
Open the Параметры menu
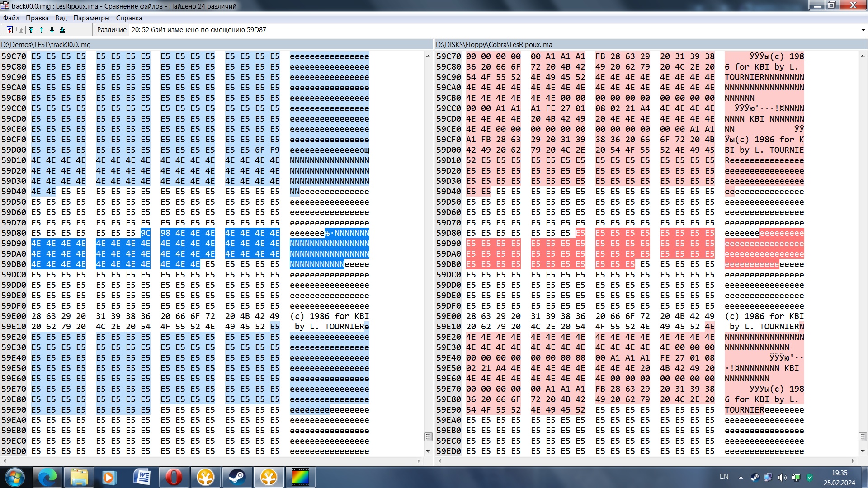click(91, 18)
